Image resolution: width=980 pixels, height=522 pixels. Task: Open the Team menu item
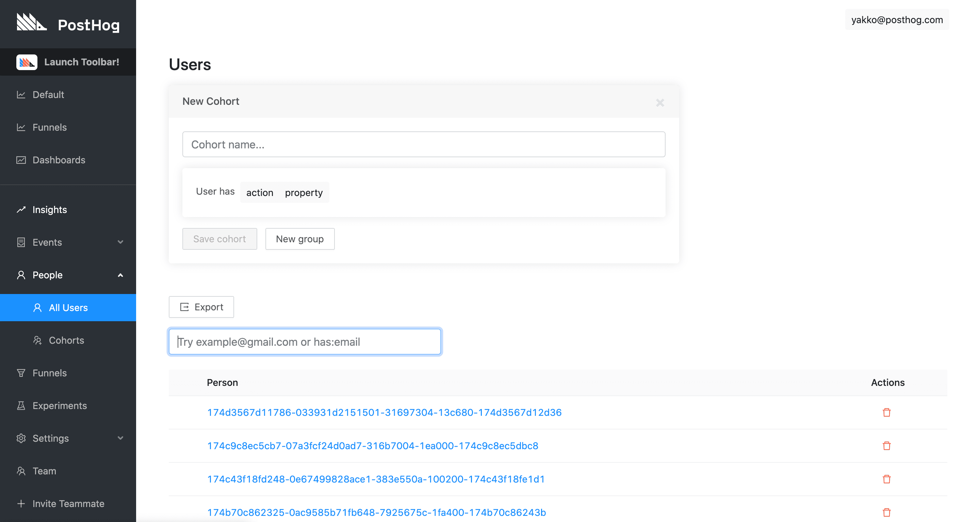tap(68, 471)
